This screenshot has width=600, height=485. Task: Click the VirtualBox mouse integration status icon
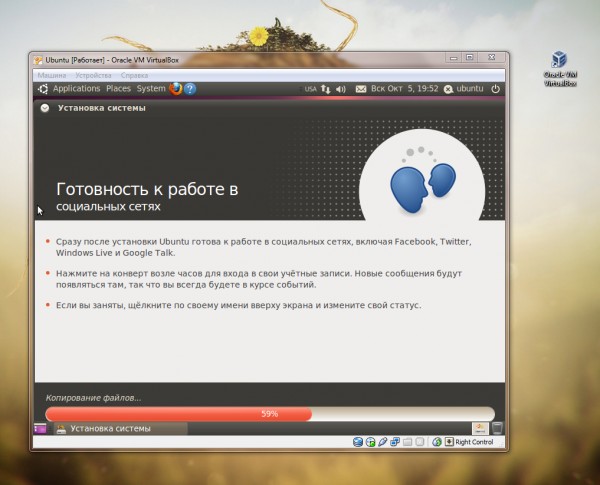tap(437, 442)
